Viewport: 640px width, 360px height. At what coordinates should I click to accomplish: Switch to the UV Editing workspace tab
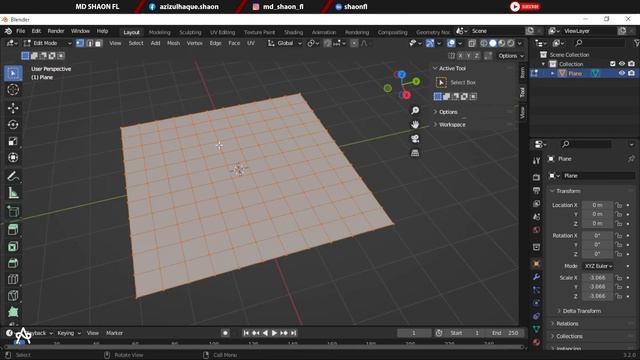222,32
